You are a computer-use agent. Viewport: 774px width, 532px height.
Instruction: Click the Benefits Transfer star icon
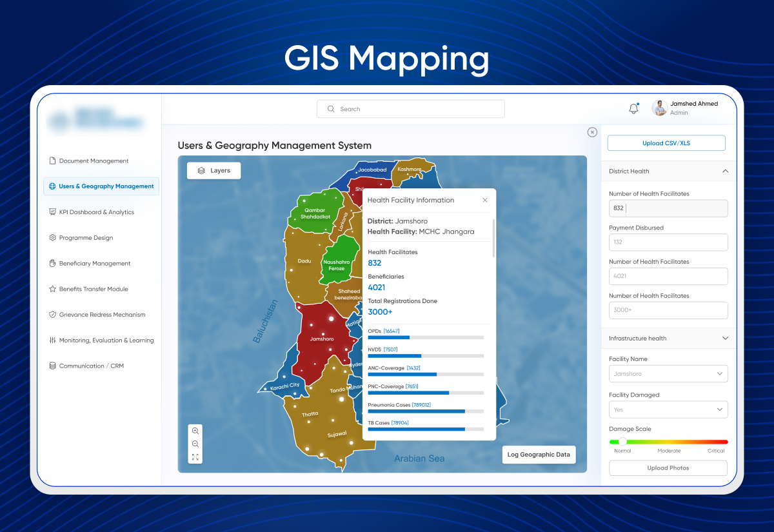point(52,289)
